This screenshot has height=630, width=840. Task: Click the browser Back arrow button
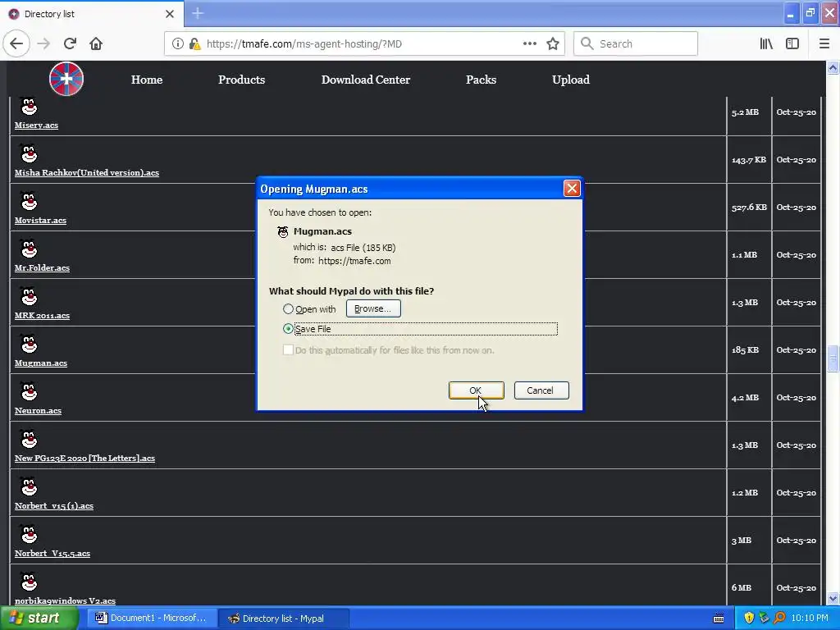(x=16, y=43)
